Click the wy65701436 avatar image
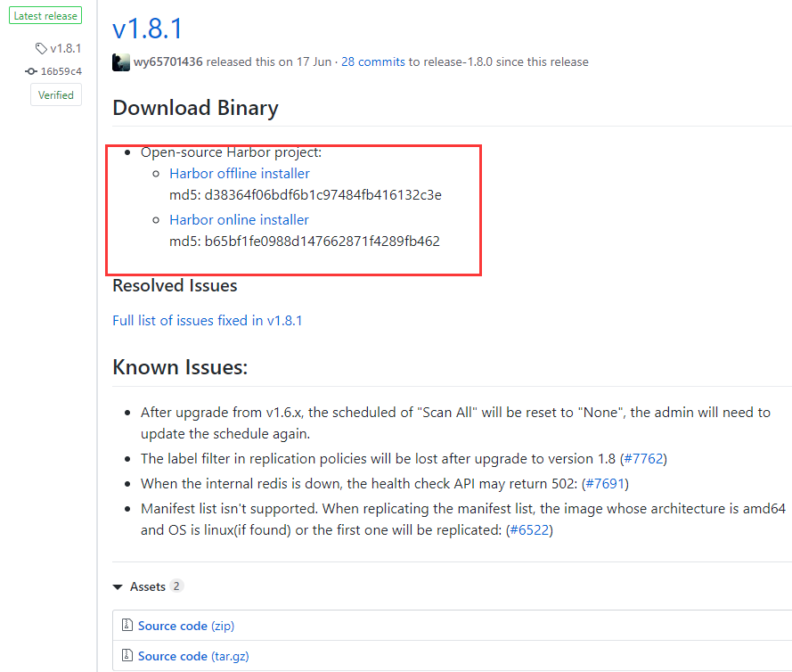Image resolution: width=792 pixels, height=672 pixels. [x=121, y=62]
